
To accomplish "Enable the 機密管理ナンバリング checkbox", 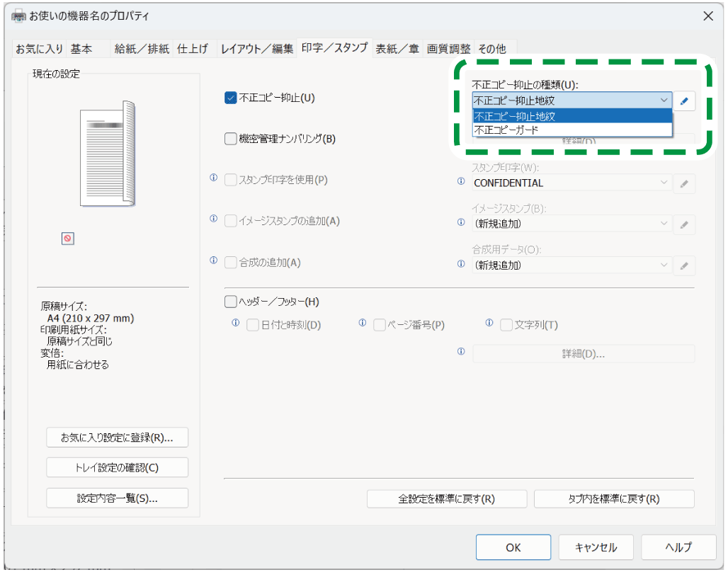I will 230,139.
